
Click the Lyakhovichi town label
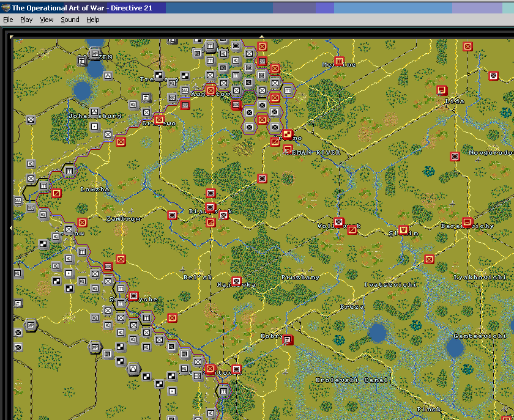pos(480,277)
